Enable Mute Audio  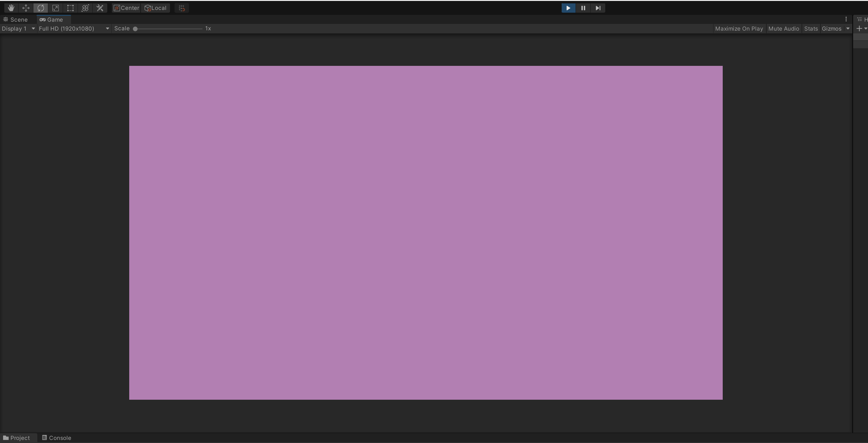(784, 29)
